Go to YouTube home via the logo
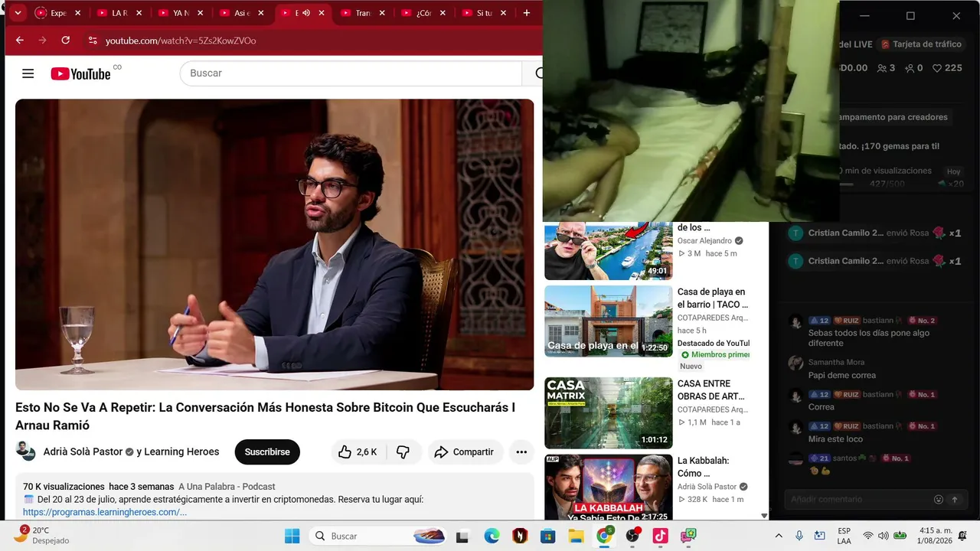The image size is (980, 551). pyautogui.click(x=80, y=73)
